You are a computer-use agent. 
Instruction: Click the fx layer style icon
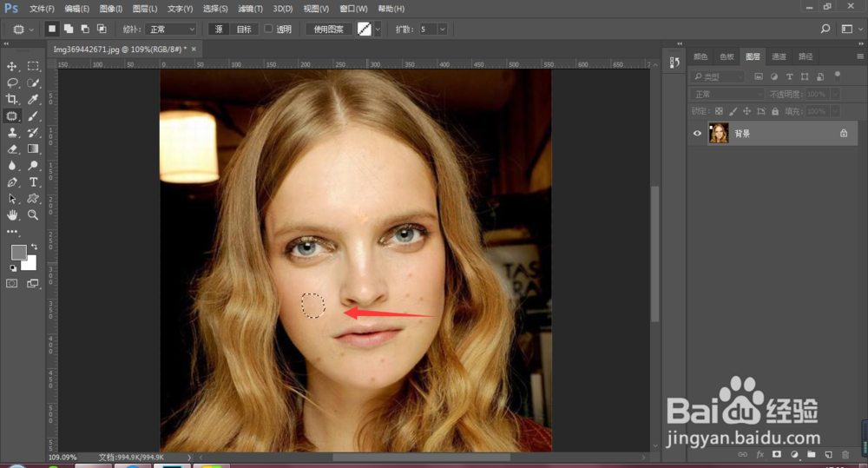coord(760,455)
